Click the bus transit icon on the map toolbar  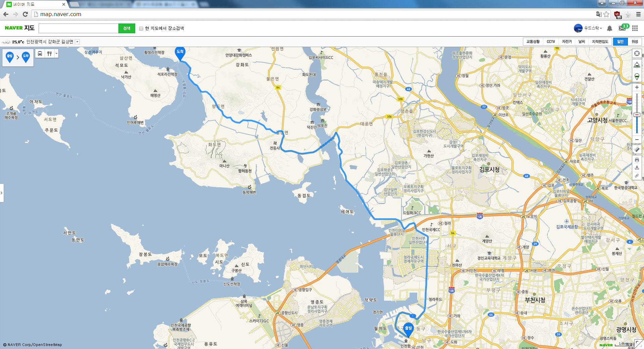[40, 54]
